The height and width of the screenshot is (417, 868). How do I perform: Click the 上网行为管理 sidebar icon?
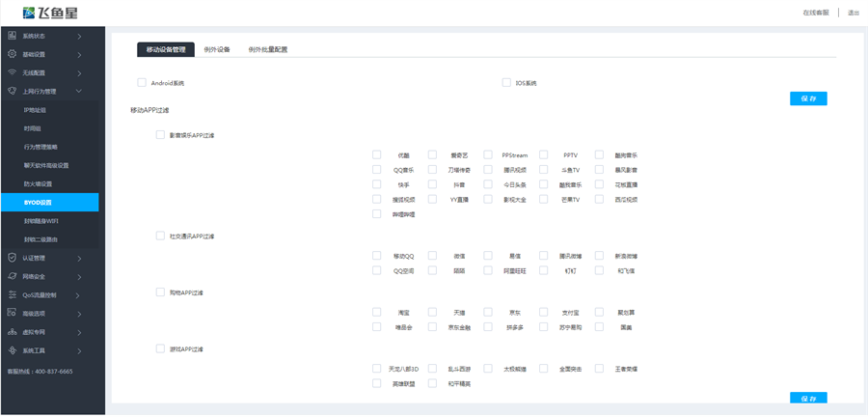[12, 91]
